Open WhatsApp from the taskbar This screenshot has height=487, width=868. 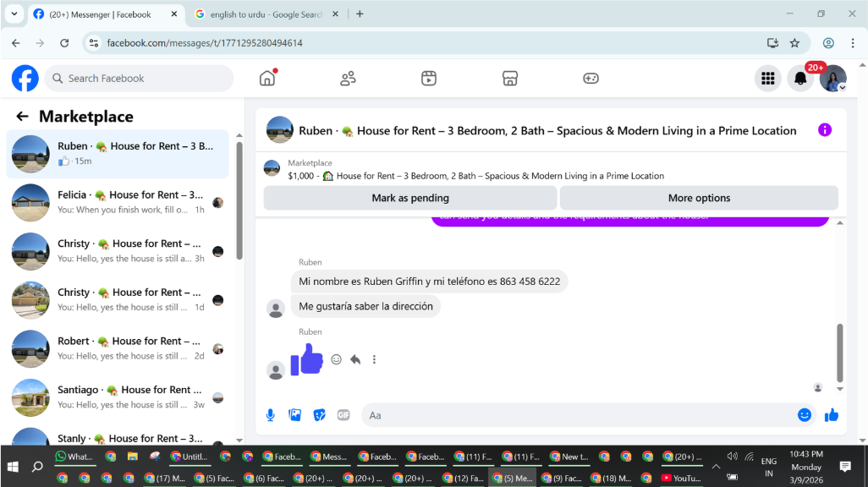tap(74, 457)
